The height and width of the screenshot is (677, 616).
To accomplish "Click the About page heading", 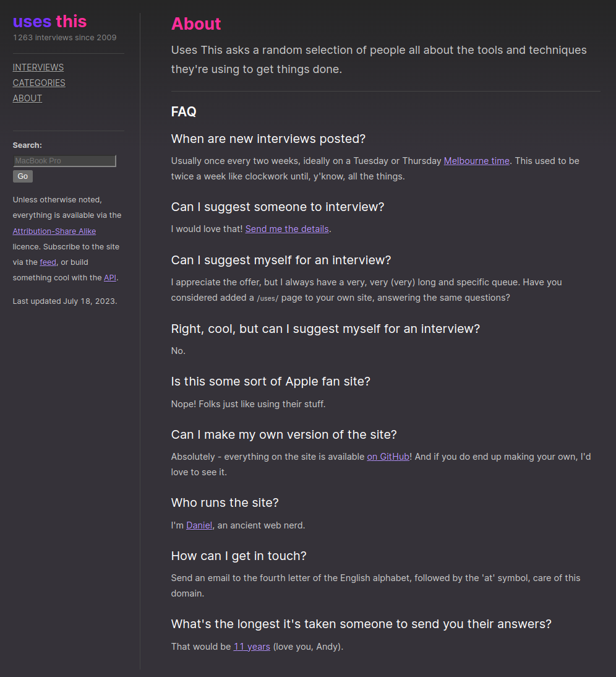I will [196, 24].
